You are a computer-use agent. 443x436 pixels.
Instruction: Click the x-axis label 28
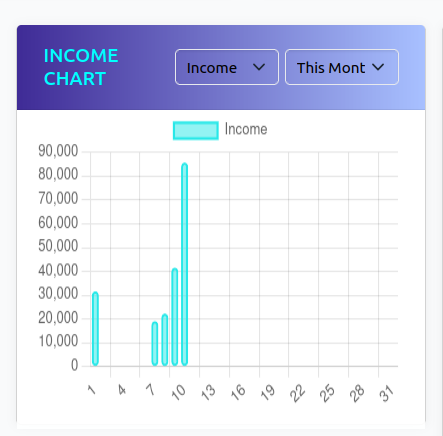point(357,393)
